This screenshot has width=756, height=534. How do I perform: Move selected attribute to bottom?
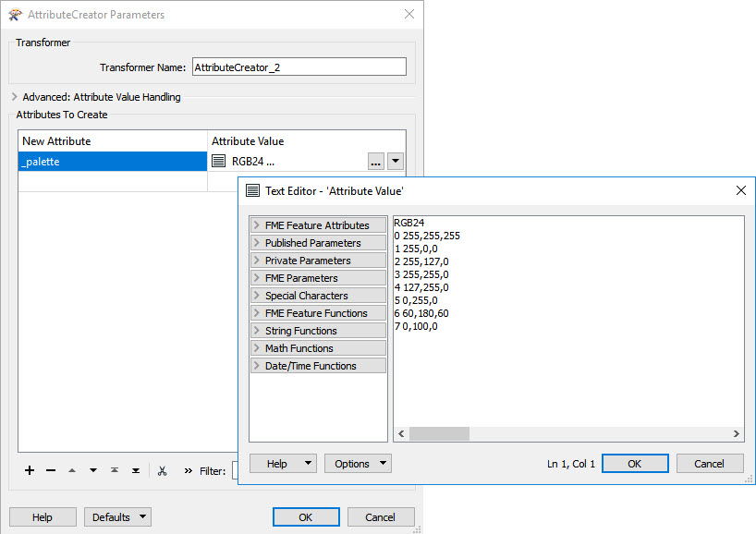click(136, 470)
